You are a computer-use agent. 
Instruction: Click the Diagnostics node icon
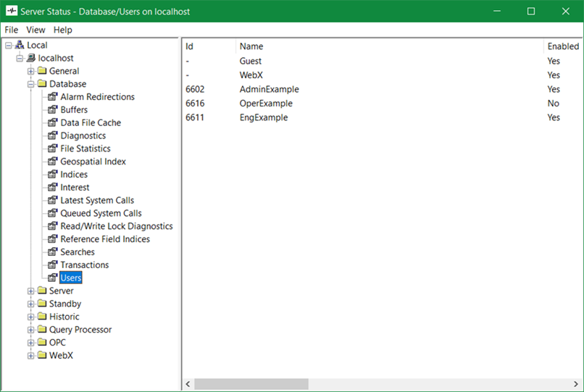tap(52, 135)
